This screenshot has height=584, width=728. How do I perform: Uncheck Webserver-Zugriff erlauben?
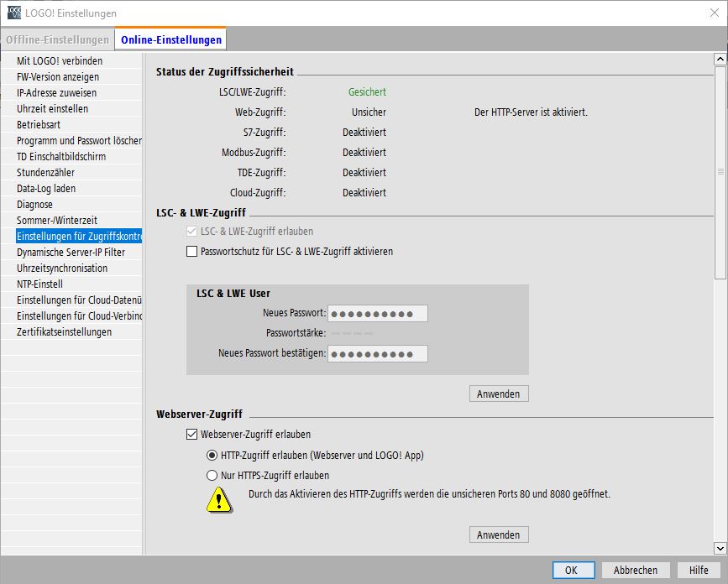[191, 435]
